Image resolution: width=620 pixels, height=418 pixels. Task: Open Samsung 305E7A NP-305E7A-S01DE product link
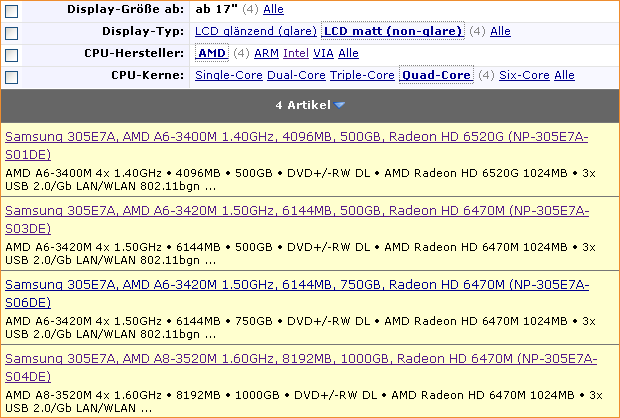pyautogui.click(x=297, y=146)
